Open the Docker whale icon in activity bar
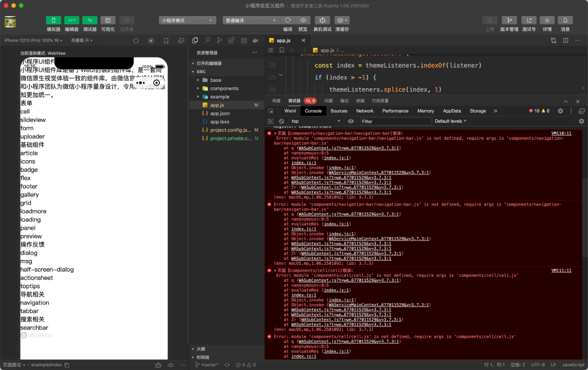 point(255,40)
